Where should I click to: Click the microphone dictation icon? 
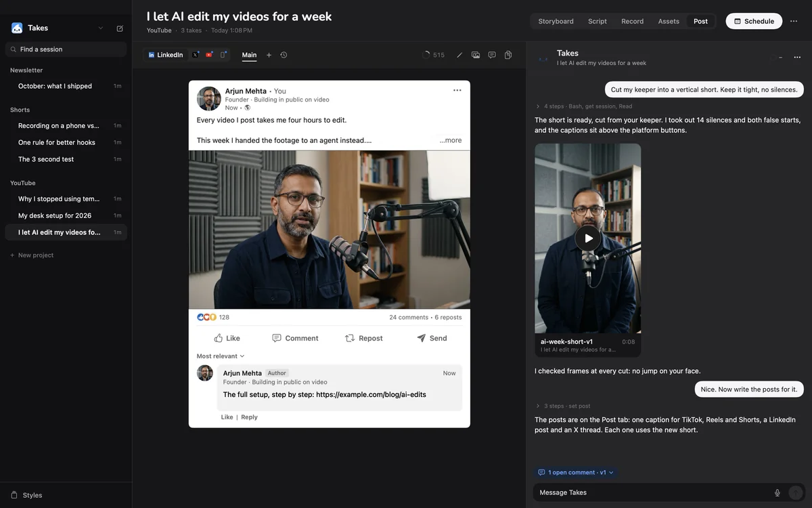777,493
